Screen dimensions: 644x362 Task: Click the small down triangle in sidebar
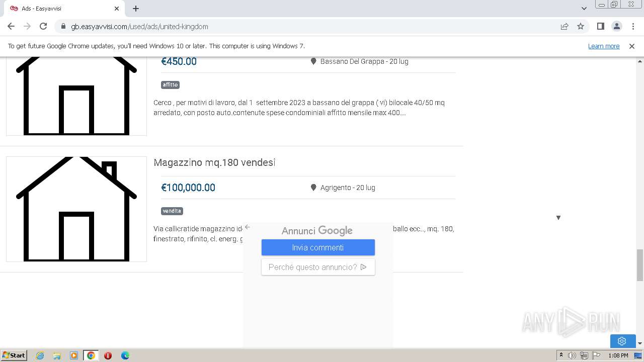[x=558, y=218]
